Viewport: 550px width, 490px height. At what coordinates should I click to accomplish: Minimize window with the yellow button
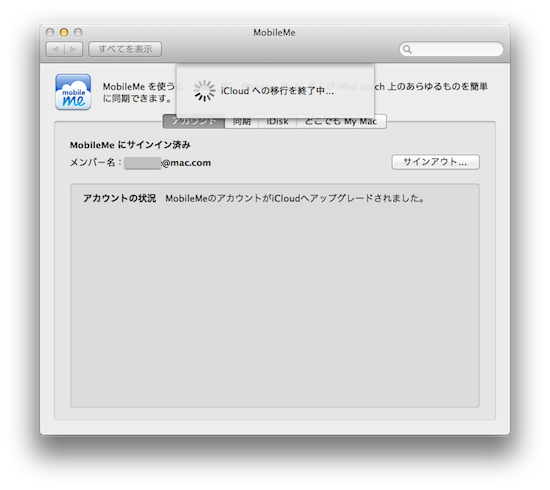(x=64, y=32)
